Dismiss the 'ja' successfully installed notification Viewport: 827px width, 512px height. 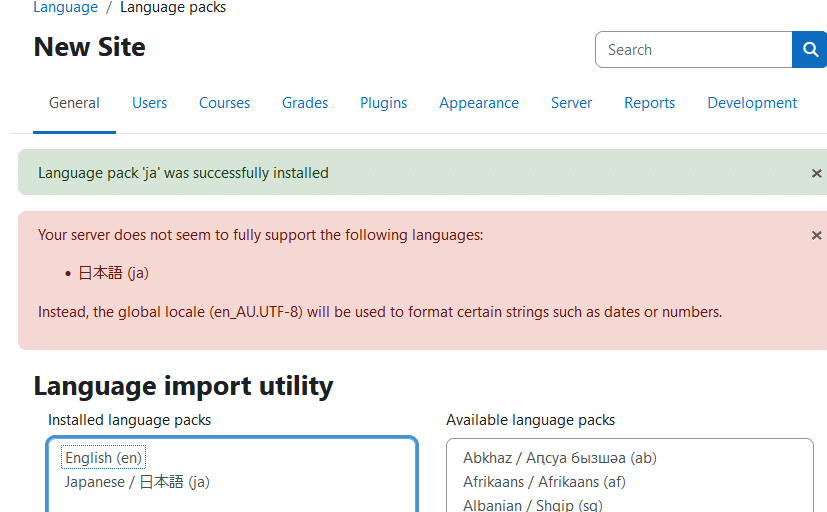click(x=816, y=173)
